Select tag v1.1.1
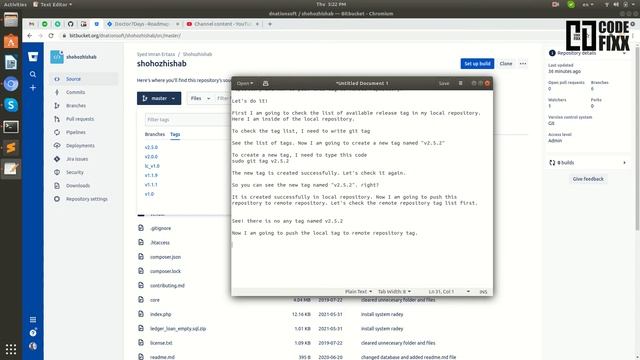Viewport: 640px width, 360px height. 151,184
